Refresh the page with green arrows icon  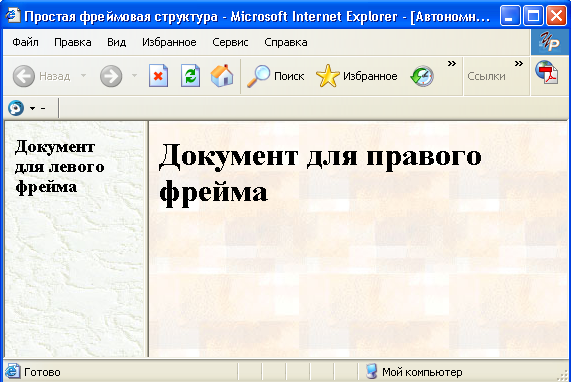point(190,76)
